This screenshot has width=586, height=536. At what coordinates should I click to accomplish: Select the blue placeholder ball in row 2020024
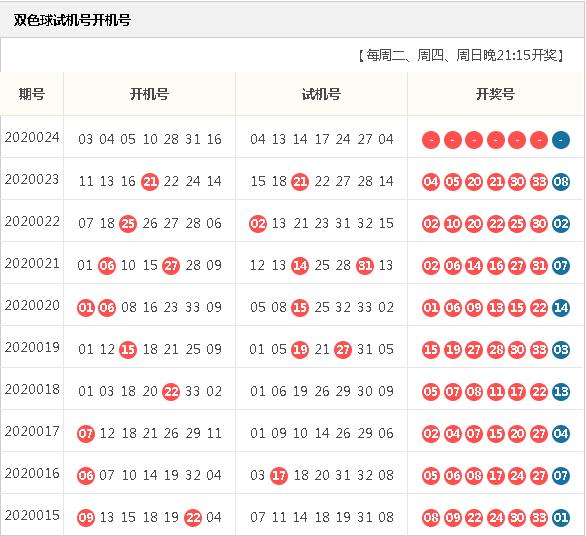(x=561, y=140)
